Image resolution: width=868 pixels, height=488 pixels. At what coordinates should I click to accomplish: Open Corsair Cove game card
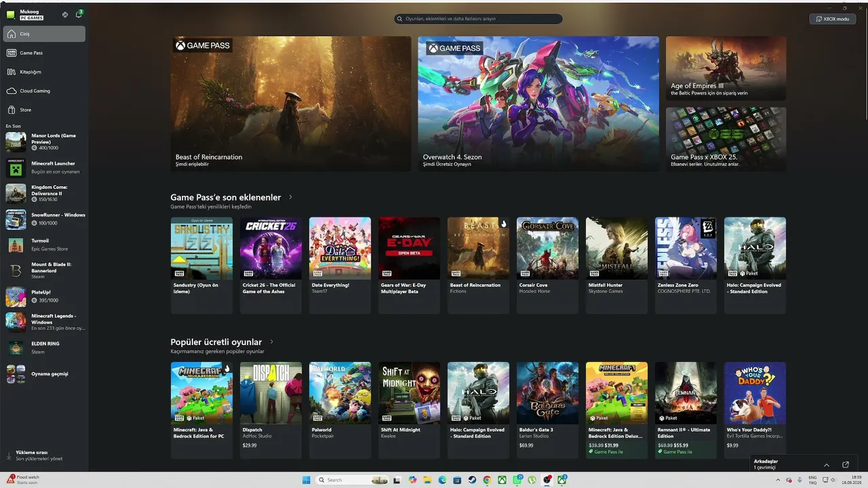point(547,265)
